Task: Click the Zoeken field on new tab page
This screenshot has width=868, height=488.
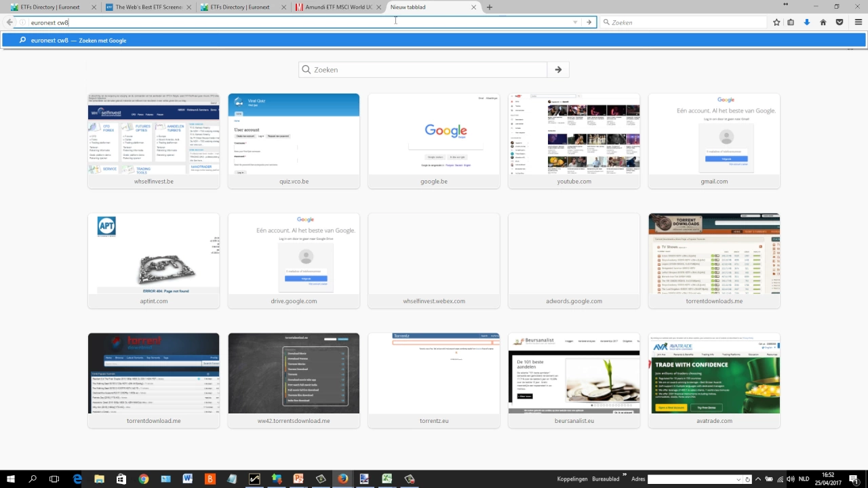Action: coord(423,70)
